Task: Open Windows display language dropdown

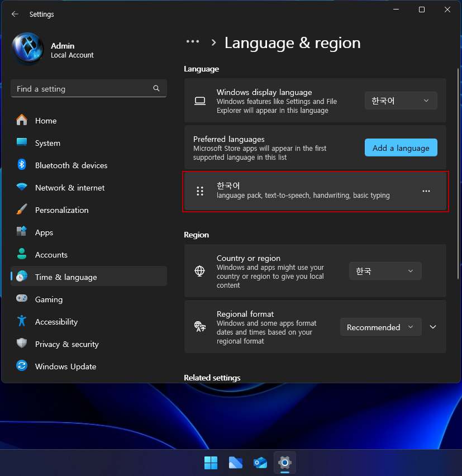Action: 401,101
